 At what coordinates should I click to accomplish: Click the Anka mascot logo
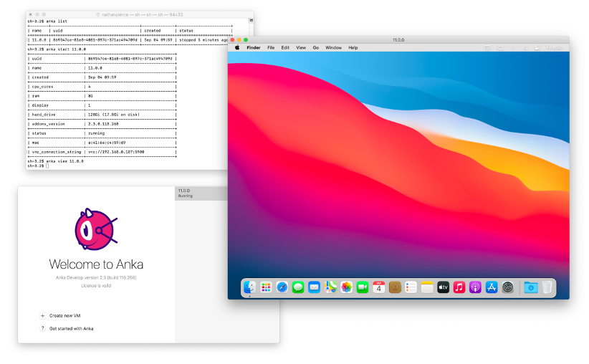(x=96, y=229)
